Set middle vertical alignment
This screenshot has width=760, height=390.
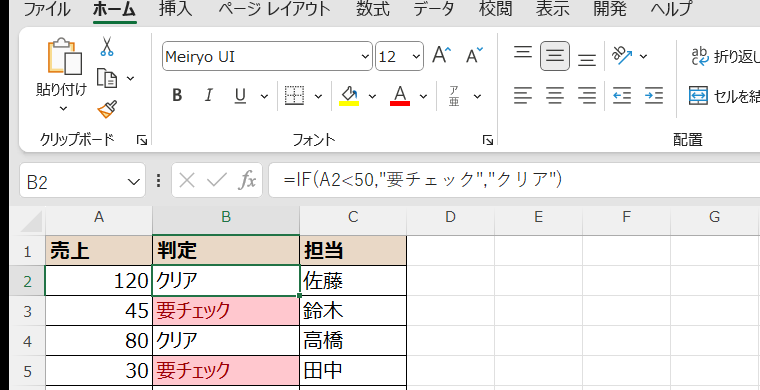coord(555,56)
